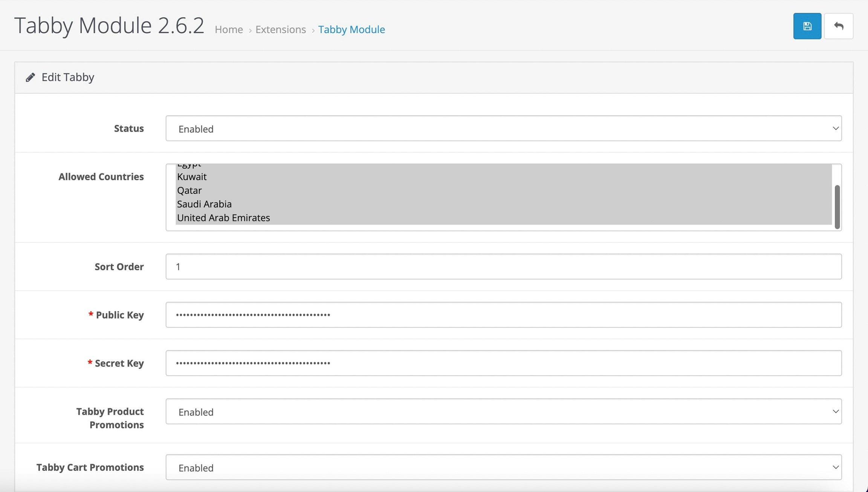
Task: Focus the Sort Order input field
Action: pos(504,267)
